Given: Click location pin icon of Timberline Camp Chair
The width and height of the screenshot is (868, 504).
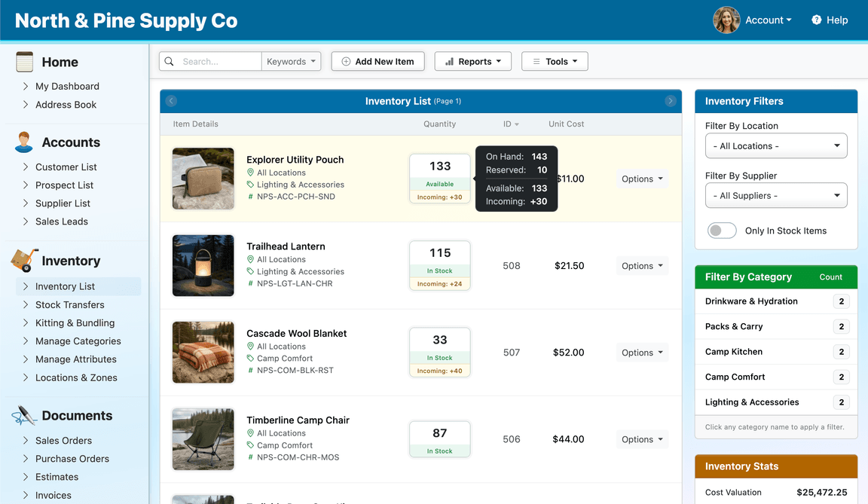Looking at the screenshot, I should coord(250,433).
